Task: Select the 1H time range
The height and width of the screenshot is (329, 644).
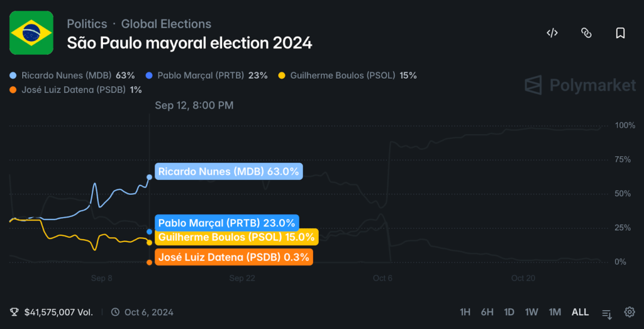Action: [465, 312]
